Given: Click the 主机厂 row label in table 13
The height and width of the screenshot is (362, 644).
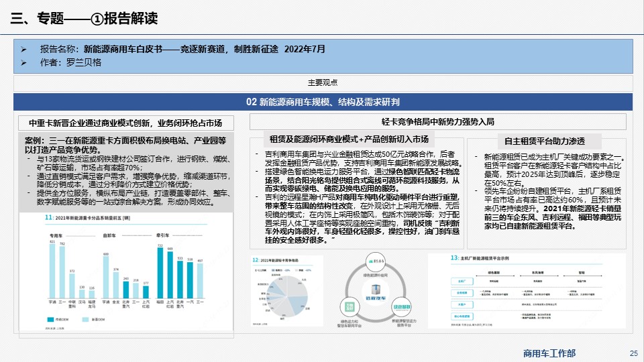Looking at the screenshot, I should [462, 281].
